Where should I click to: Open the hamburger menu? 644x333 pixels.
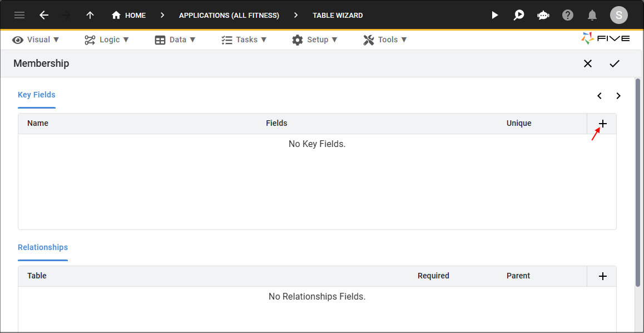tap(19, 15)
